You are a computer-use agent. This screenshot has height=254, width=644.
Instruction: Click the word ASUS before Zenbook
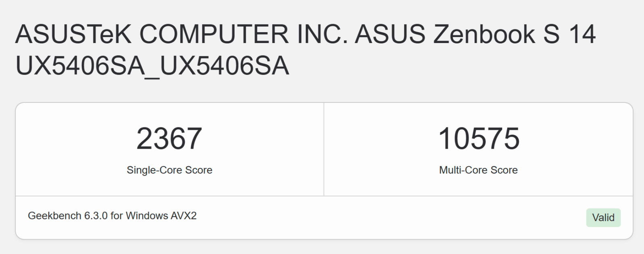(390, 34)
